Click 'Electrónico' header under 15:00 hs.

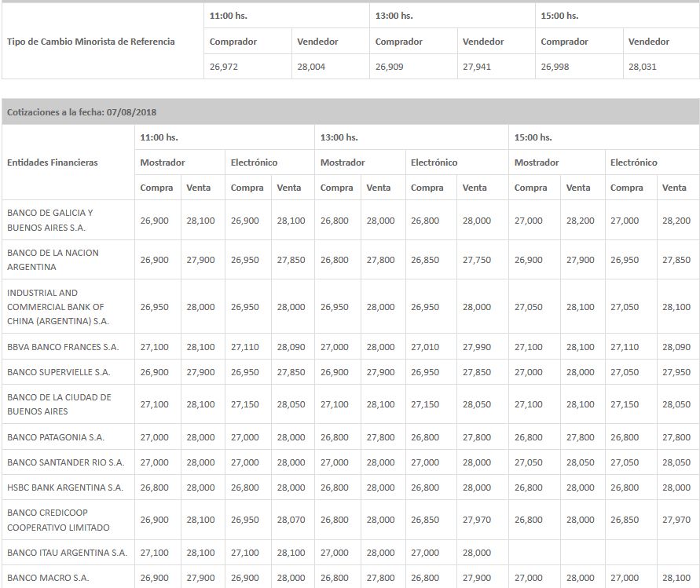coord(634,163)
